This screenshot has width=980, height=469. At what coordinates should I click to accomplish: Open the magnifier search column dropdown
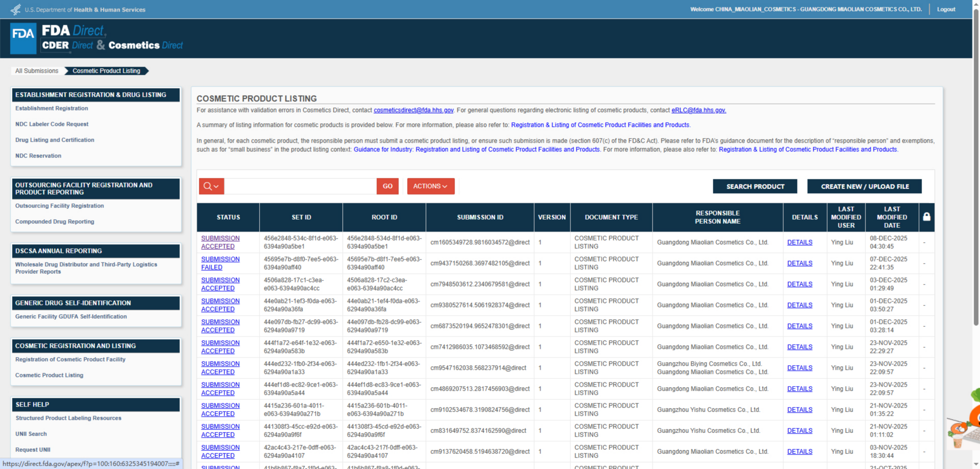click(211, 186)
